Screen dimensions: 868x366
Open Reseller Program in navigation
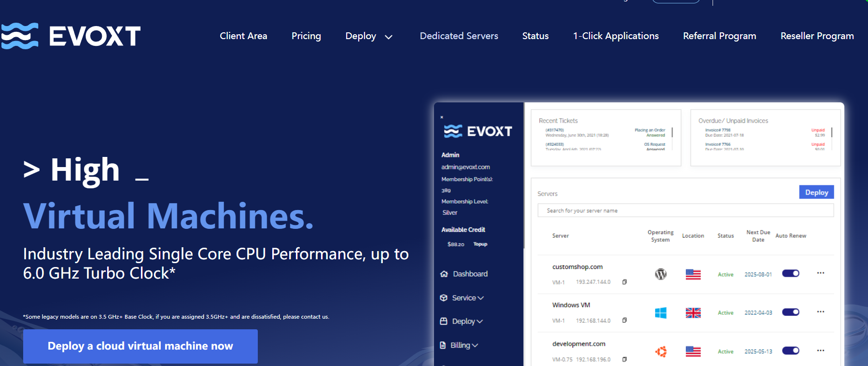[x=817, y=36]
